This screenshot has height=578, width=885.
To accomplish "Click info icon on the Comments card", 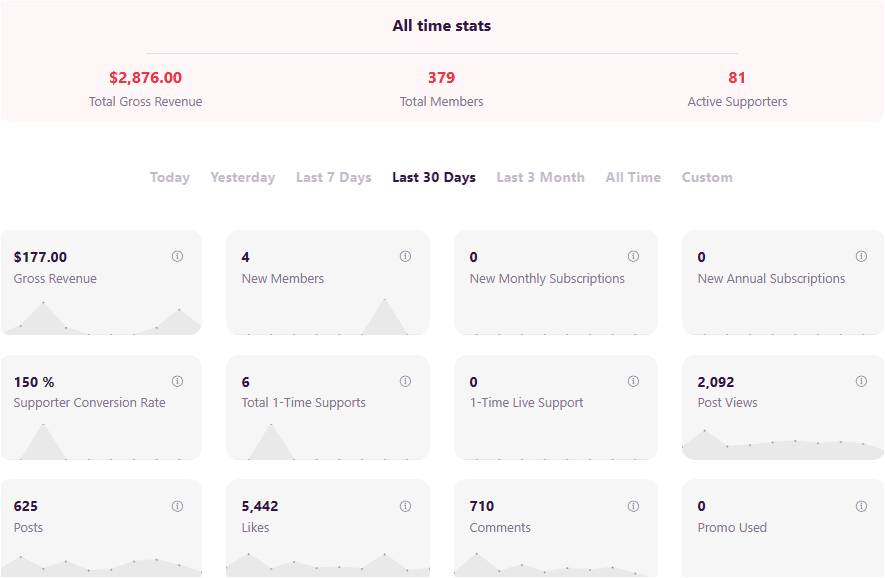I will click(x=633, y=506).
